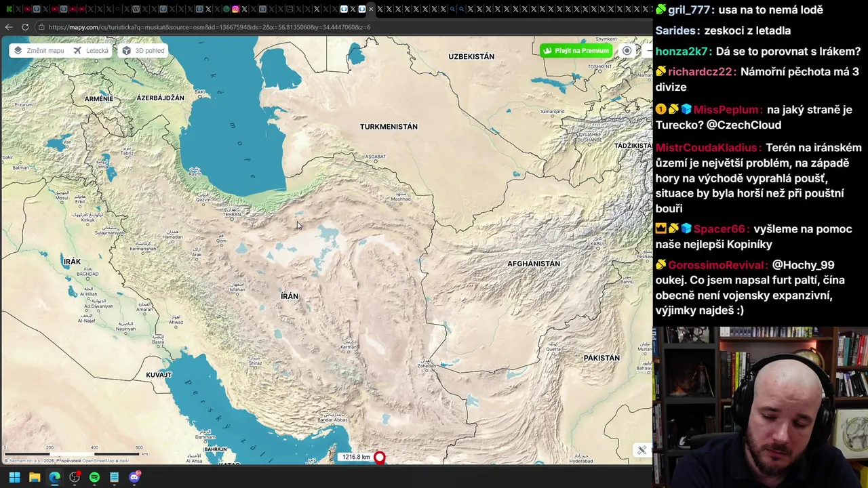
Task: Go back using the browser back arrow
Action: pos(9,27)
